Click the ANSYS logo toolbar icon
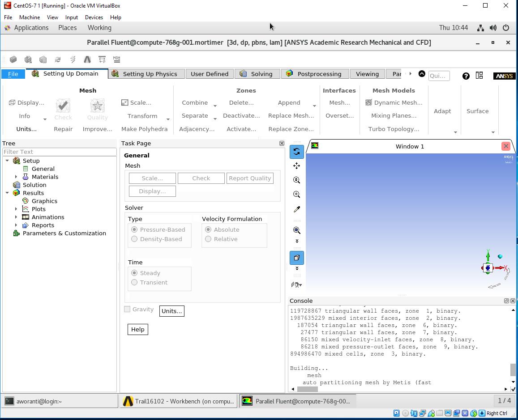 [x=87, y=59]
